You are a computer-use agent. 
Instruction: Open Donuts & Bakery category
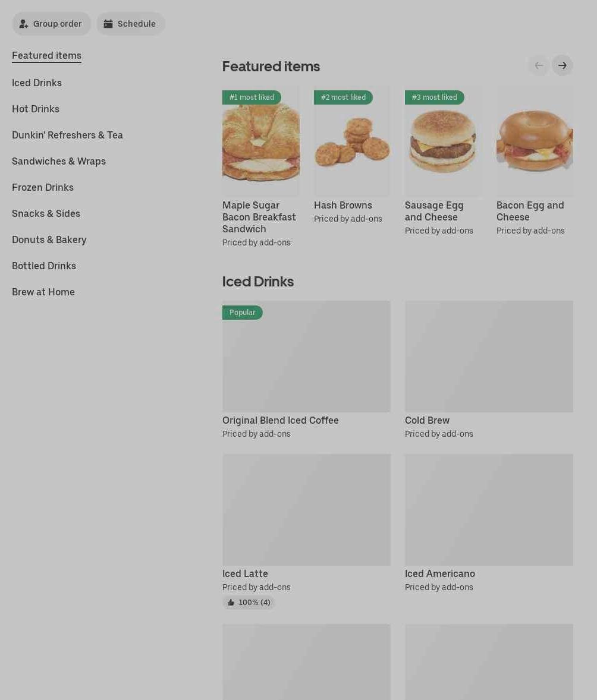pos(49,239)
